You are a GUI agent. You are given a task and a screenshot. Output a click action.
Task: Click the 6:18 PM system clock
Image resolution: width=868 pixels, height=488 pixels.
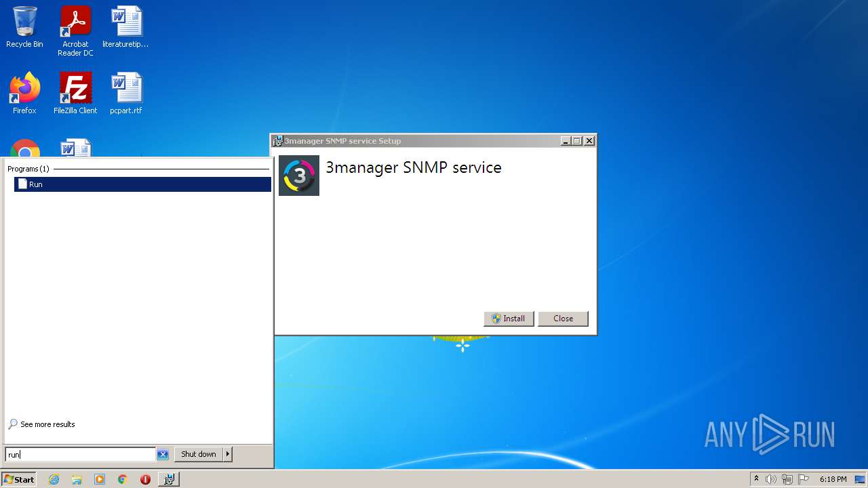[x=833, y=479]
